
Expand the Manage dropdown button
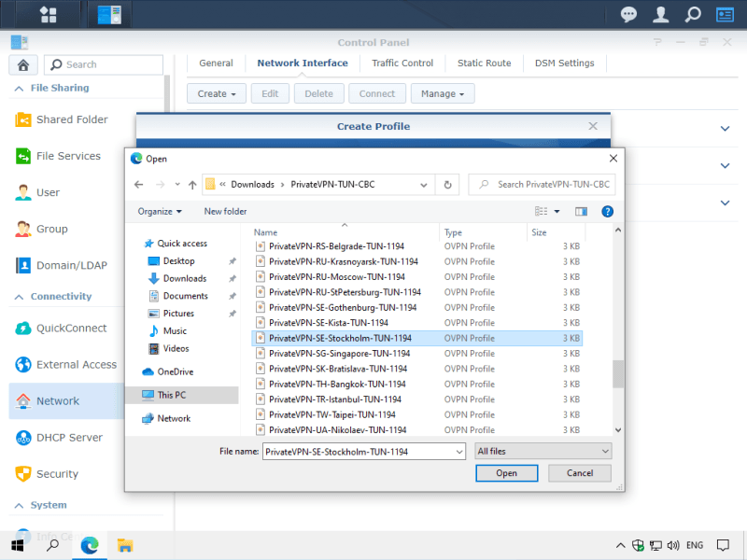point(444,93)
